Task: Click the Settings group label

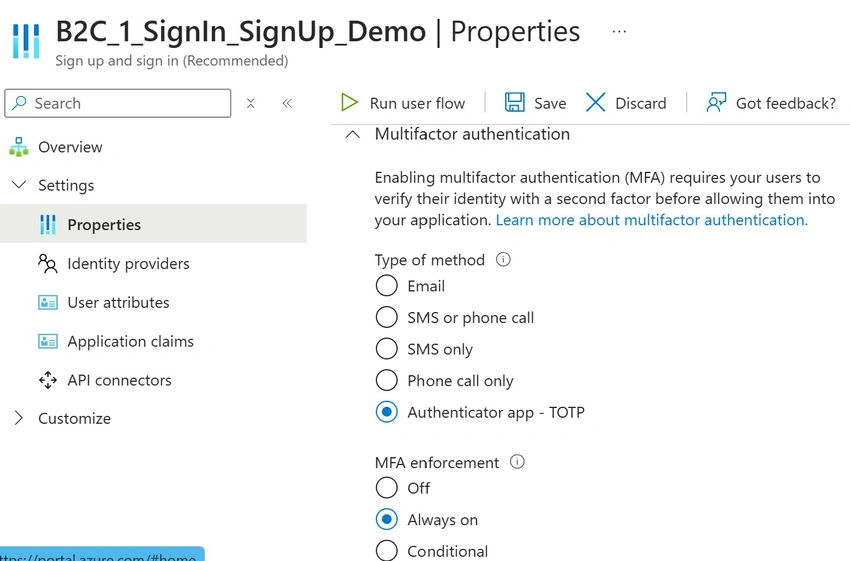Action: tap(66, 185)
